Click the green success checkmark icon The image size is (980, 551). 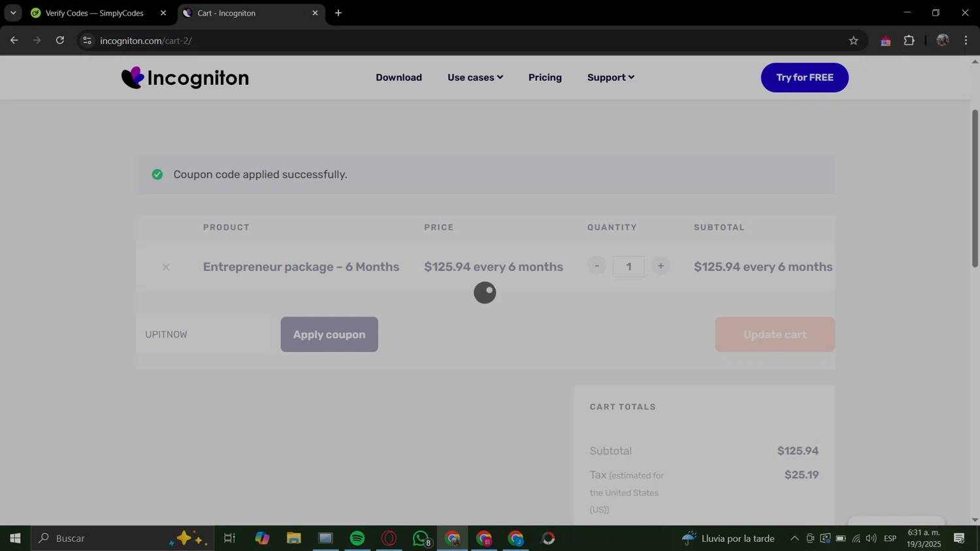(157, 174)
